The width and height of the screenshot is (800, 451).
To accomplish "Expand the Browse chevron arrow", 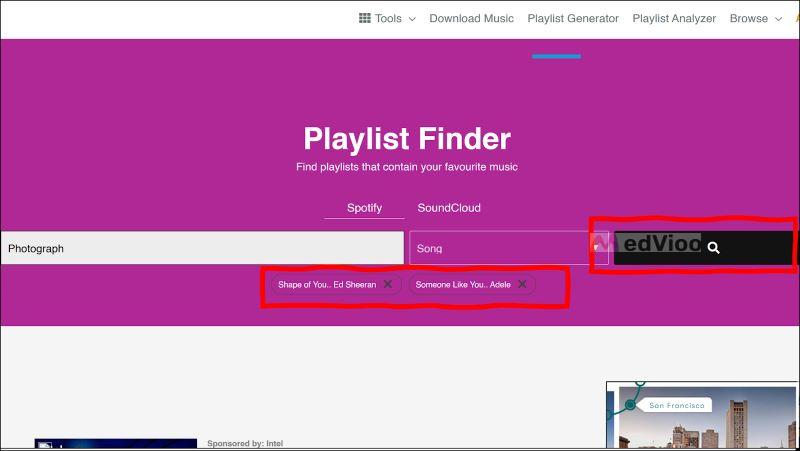I will coord(778,19).
